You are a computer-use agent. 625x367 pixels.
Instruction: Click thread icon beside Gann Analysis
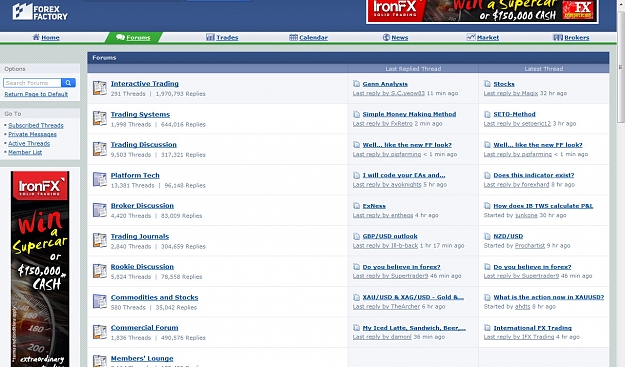tap(356, 84)
